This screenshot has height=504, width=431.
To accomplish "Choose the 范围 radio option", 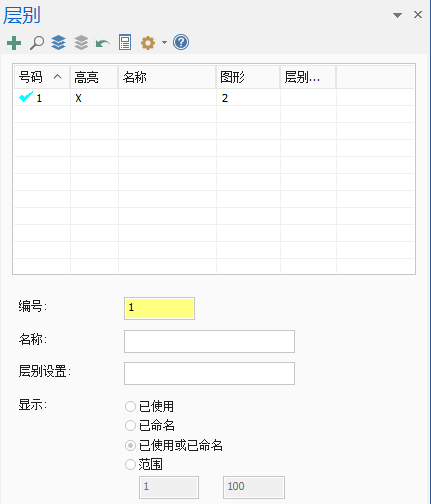I will tap(130, 464).
